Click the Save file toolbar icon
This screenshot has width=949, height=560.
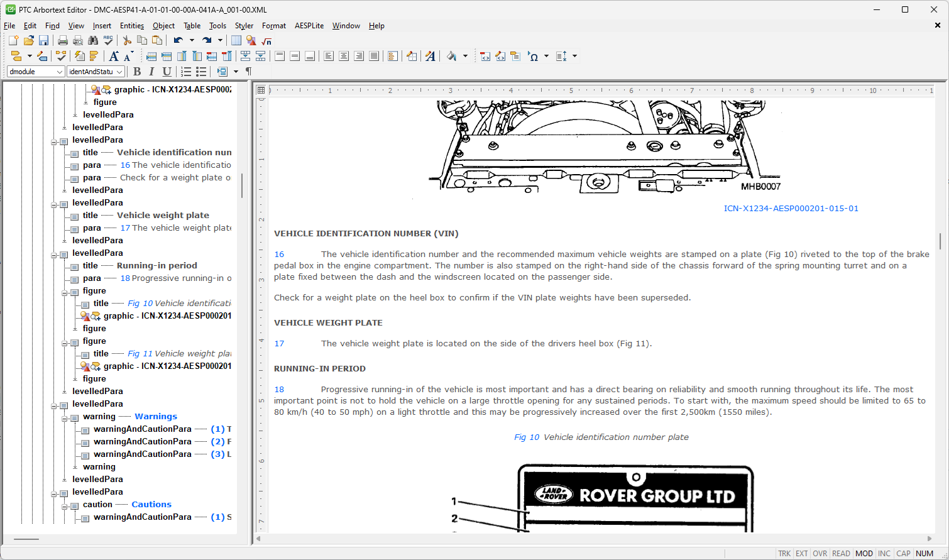tap(43, 41)
